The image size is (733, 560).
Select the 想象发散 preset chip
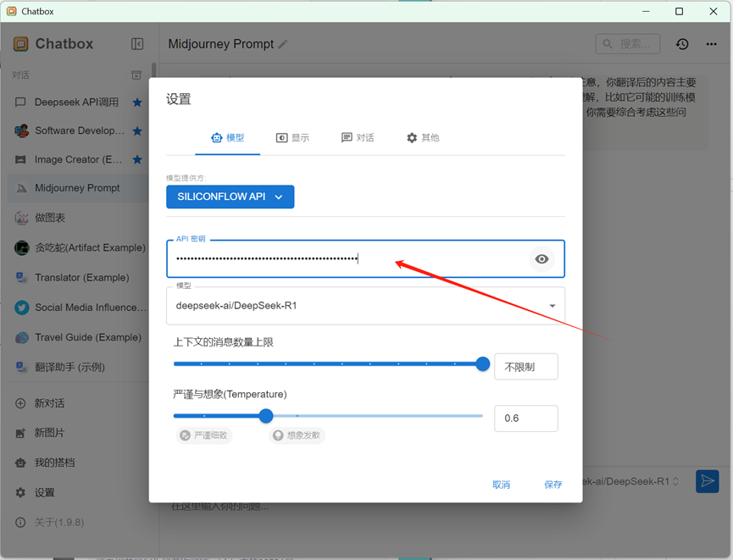[297, 435]
